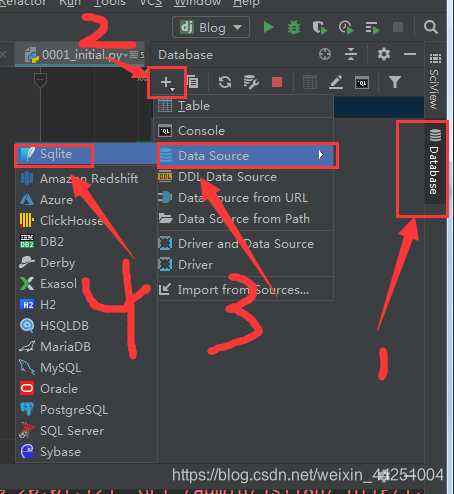The height and width of the screenshot is (494, 454).
Task: Click the grey Stop square in run toolbar
Action: coord(398,27)
